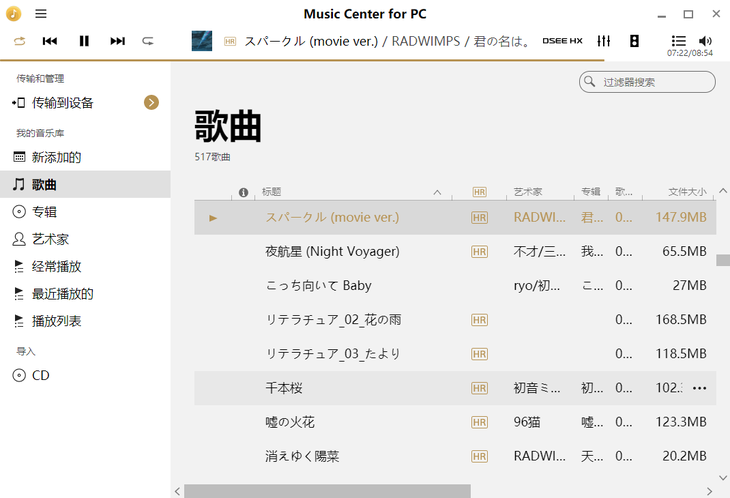This screenshot has height=498, width=730.
Task: Sort by 歌... column header
Action: 624,192
